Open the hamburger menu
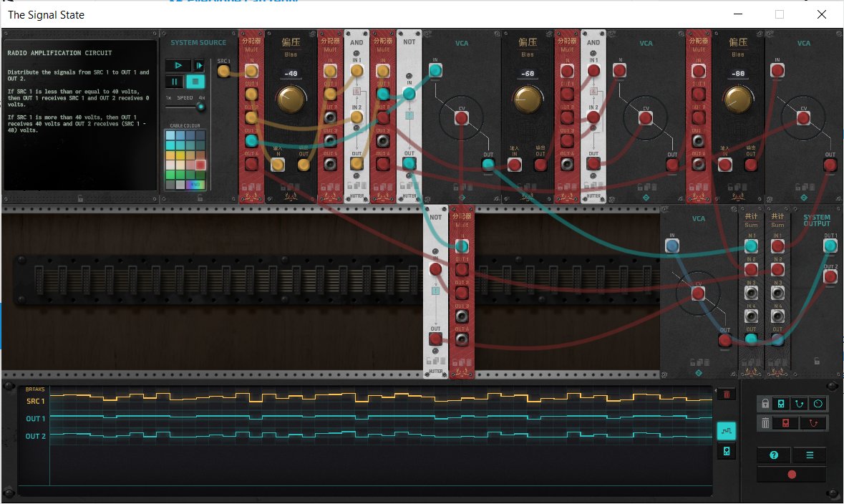Image resolution: width=844 pixels, height=504 pixels. tap(810, 455)
